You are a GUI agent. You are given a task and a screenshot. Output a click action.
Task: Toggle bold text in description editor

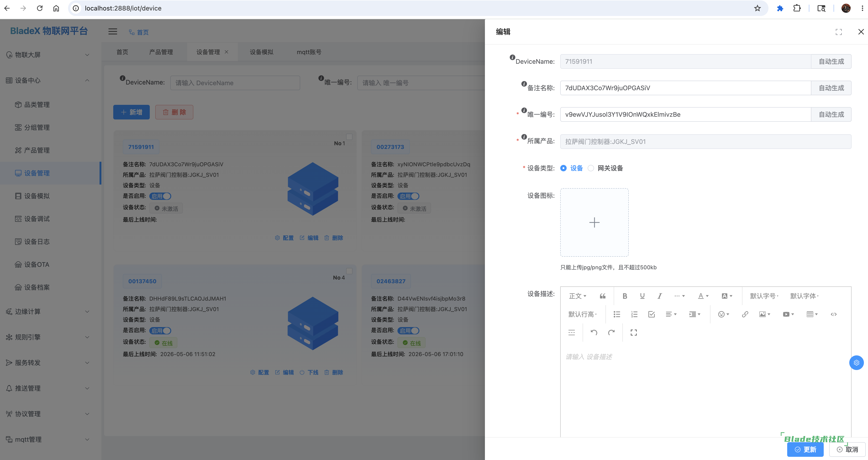625,296
